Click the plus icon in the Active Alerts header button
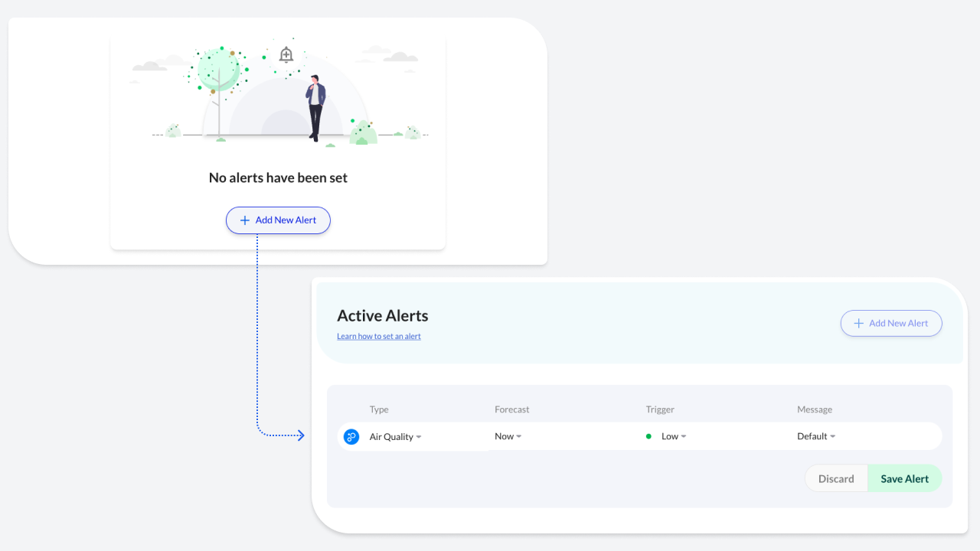 click(859, 324)
